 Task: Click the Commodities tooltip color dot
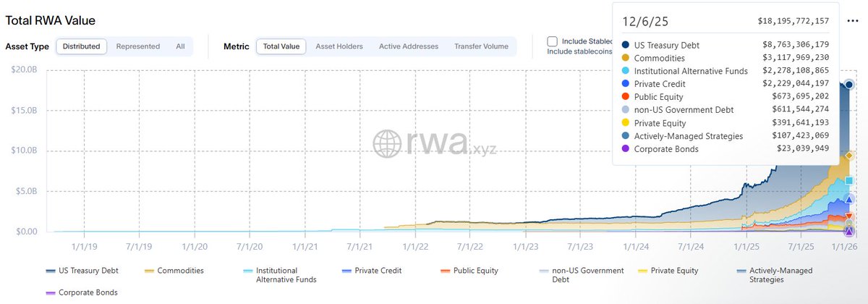coord(625,58)
